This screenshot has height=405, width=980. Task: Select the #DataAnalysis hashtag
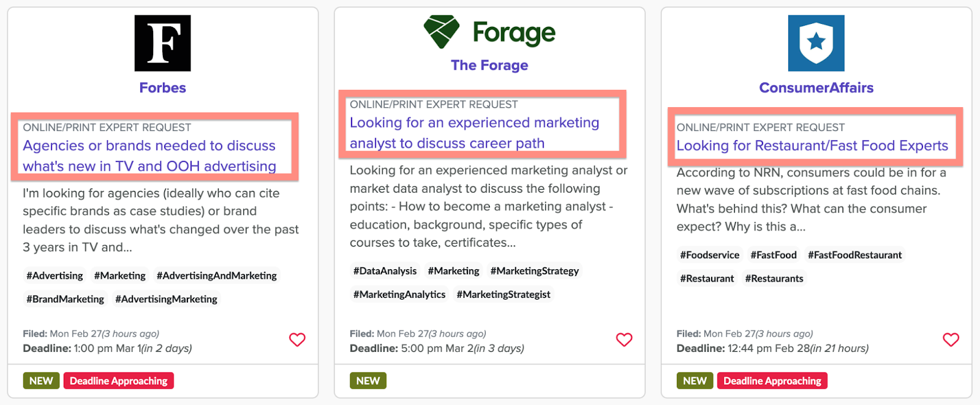coord(385,271)
